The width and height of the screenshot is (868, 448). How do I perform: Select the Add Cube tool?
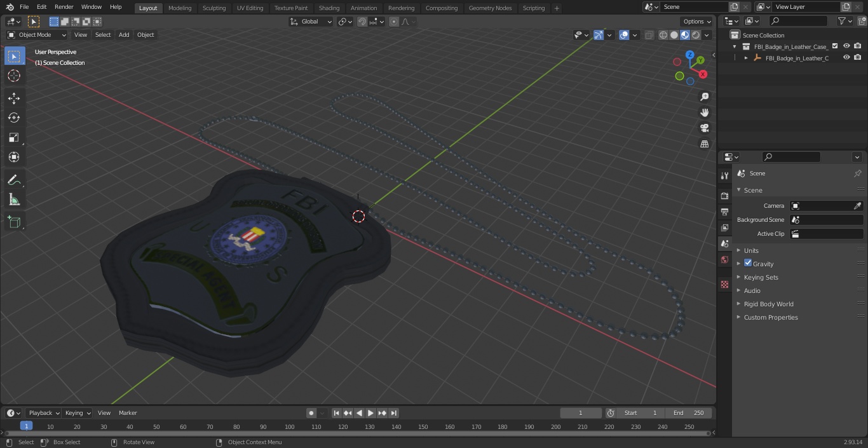tap(14, 222)
